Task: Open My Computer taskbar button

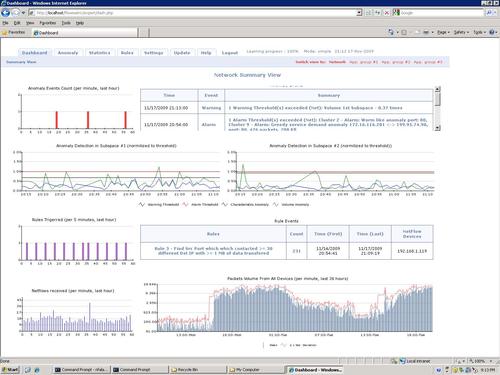Action: (x=256, y=370)
